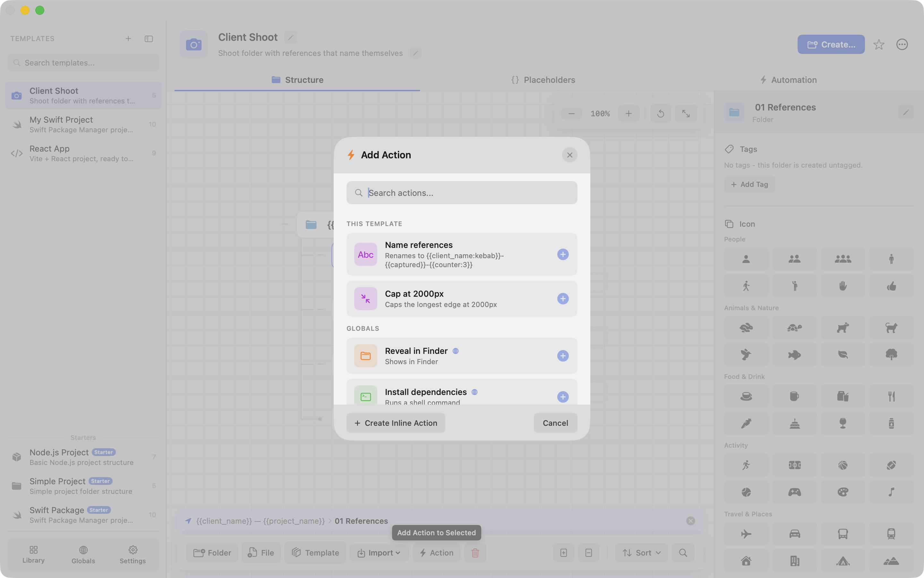Pick the game controller icon
The width and height of the screenshot is (924, 578).
(795, 492)
